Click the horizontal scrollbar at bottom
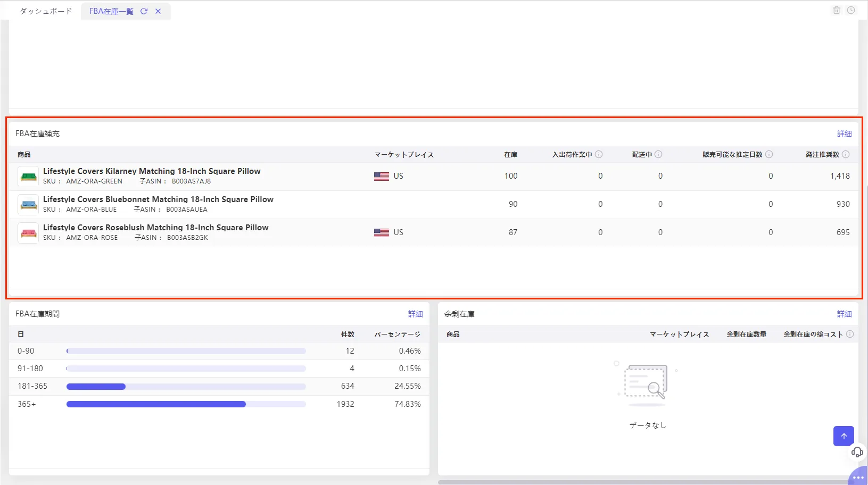Screen dimensions: 868x485 point(644,482)
